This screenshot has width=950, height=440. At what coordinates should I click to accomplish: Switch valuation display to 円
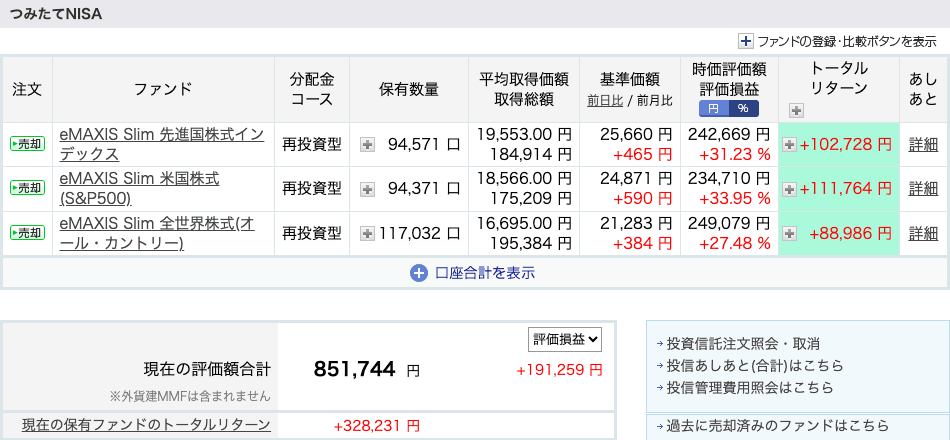coord(713,108)
